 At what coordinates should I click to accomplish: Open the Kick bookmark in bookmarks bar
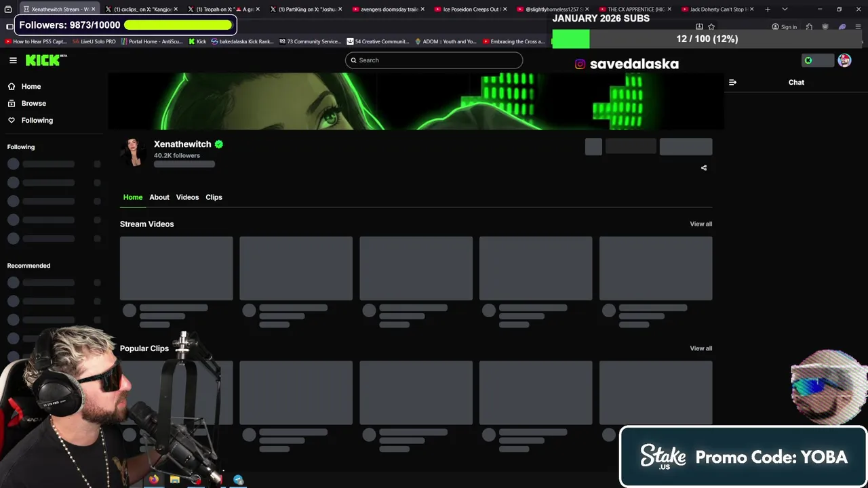197,41
